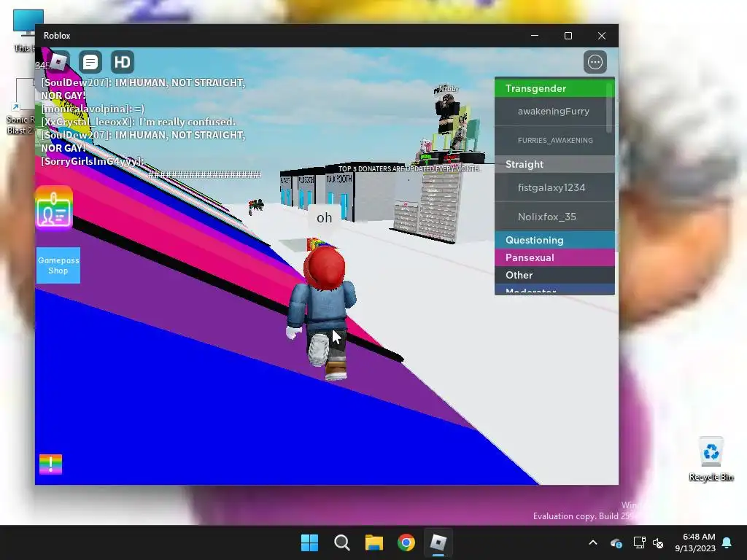Select the This PC desktop icon
Viewport: 747px width, 560px height.
click(24, 30)
